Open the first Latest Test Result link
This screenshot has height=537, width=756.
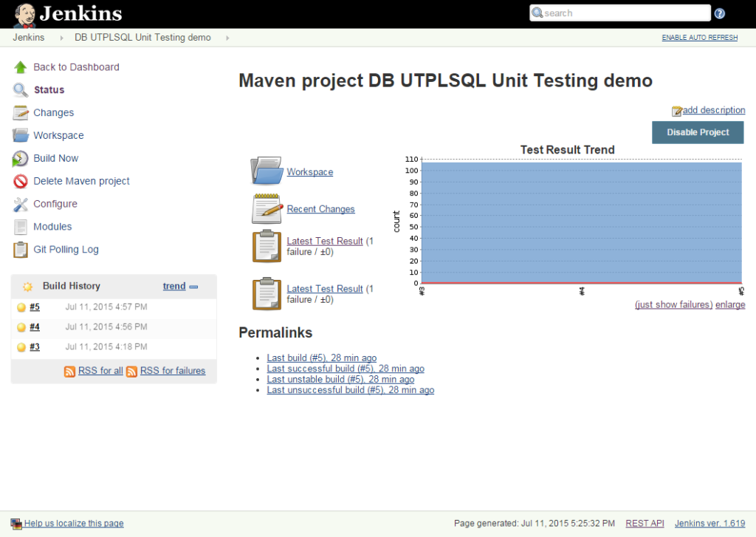pyautogui.click(x=325, y=241)
